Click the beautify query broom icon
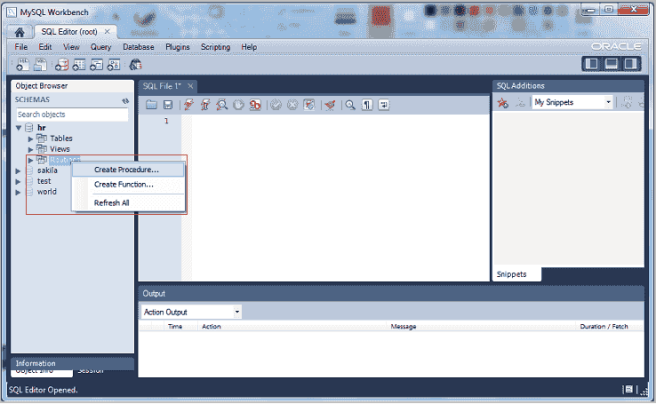The image size is (656, 405). [x=330, y=105]
